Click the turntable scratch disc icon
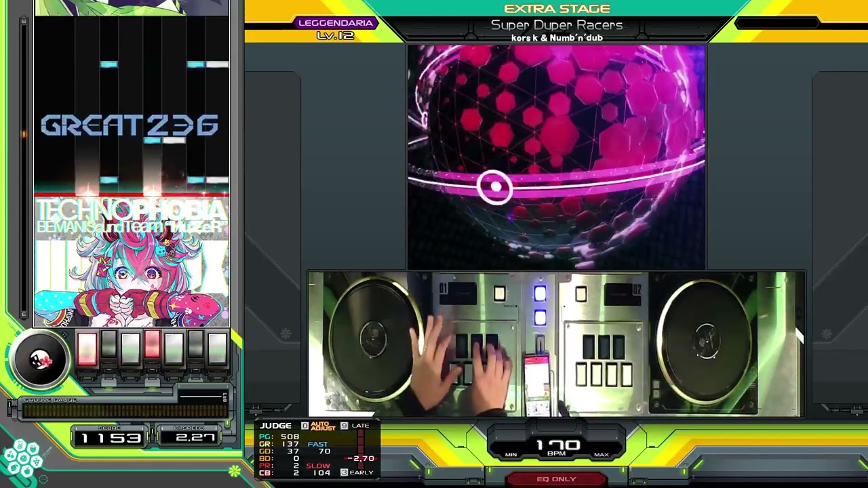 point(40,360)
